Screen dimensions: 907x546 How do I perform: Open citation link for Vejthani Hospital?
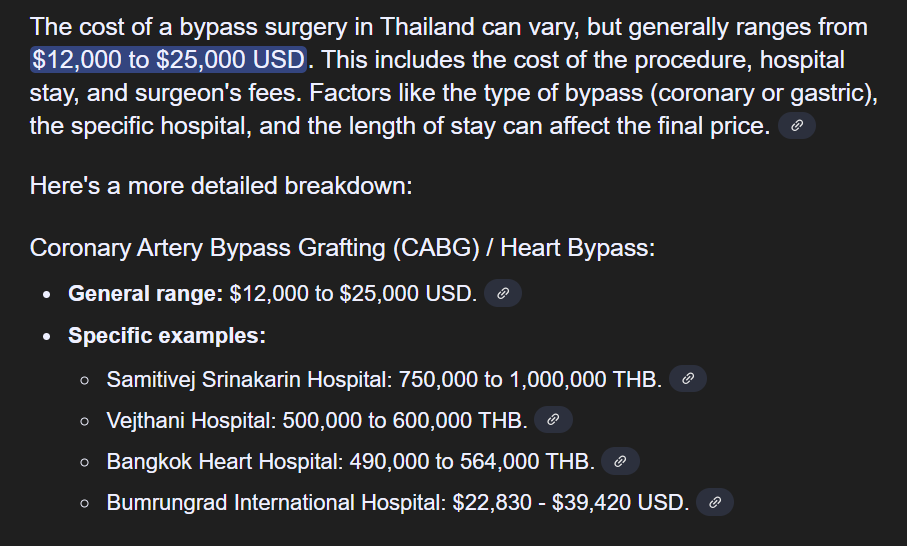pyautogui.click(x=553, y=420)
